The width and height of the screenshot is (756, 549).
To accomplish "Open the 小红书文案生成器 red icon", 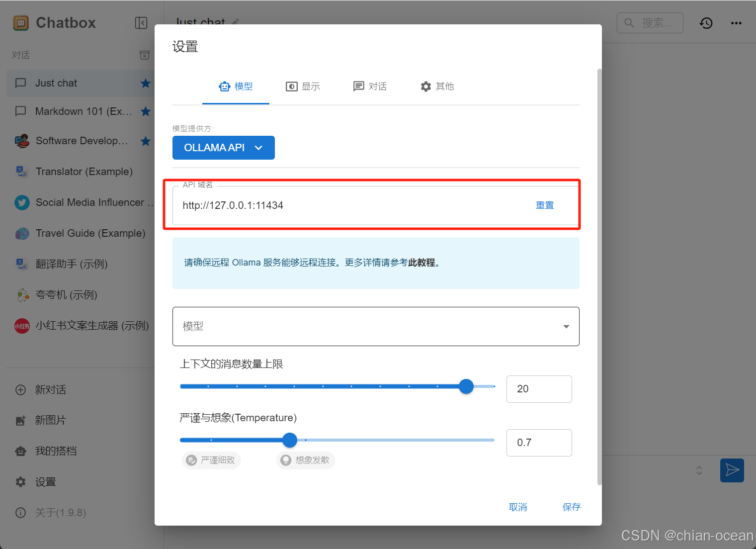I will click(x=22, y=326).
